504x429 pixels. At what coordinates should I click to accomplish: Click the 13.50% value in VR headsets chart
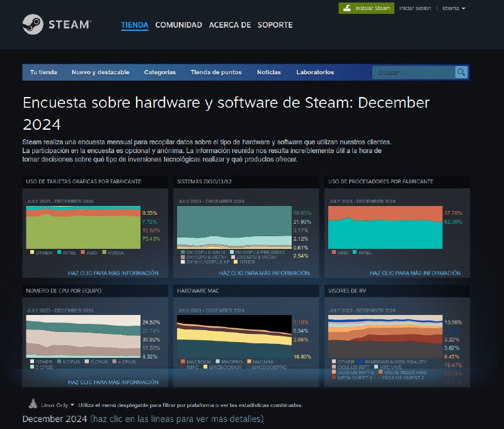pos(453,322)
